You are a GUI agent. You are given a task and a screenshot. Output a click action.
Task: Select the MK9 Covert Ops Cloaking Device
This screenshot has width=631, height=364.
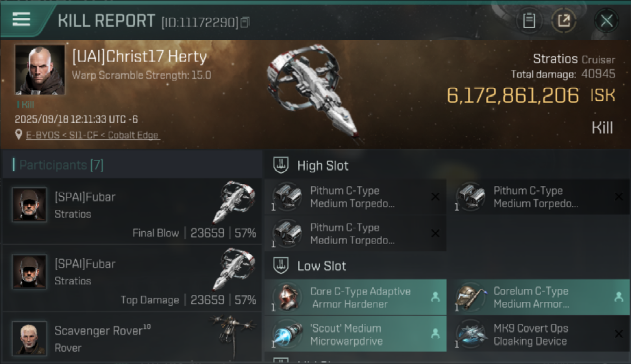click(x=538, y=334)
